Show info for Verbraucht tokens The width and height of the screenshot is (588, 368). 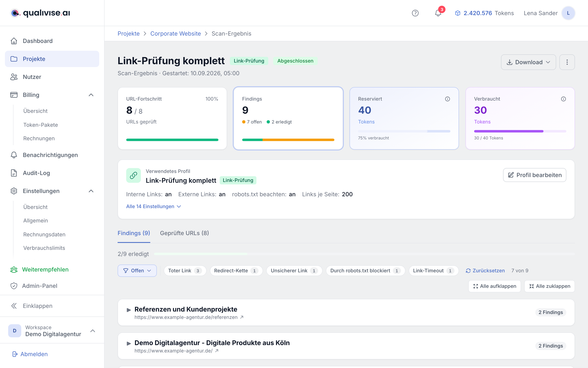563,99
